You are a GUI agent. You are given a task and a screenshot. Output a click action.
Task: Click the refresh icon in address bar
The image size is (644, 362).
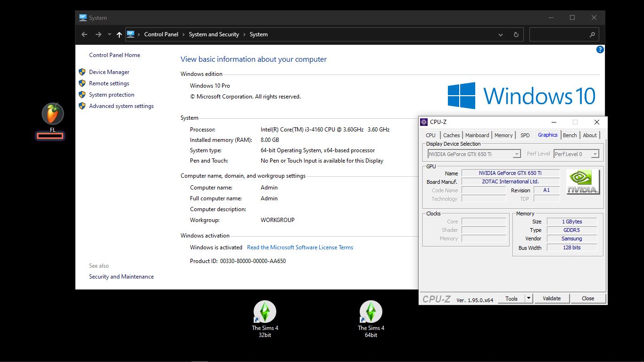pos(516,34)
